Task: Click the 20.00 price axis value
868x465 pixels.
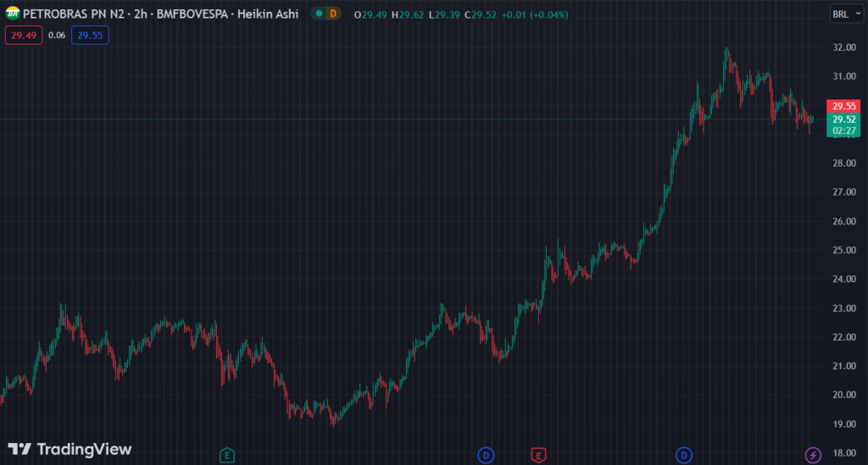Action: point(844,395)
